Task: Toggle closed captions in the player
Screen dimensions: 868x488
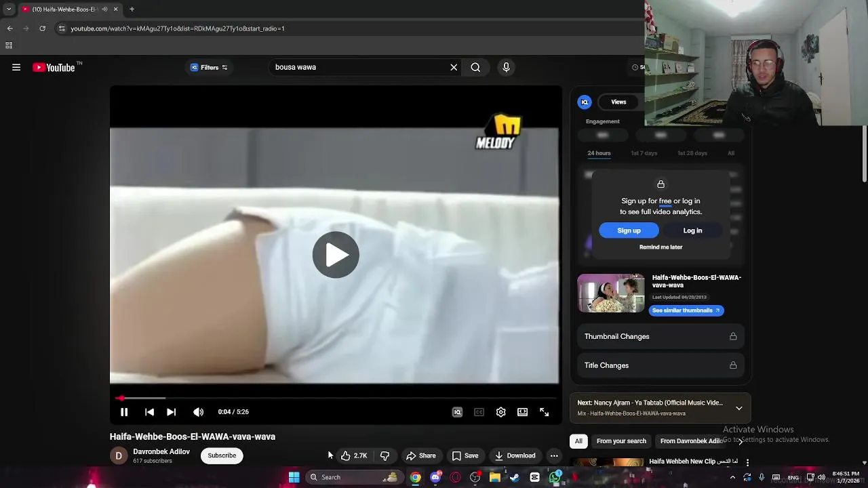Action: (x=479, y=412)
